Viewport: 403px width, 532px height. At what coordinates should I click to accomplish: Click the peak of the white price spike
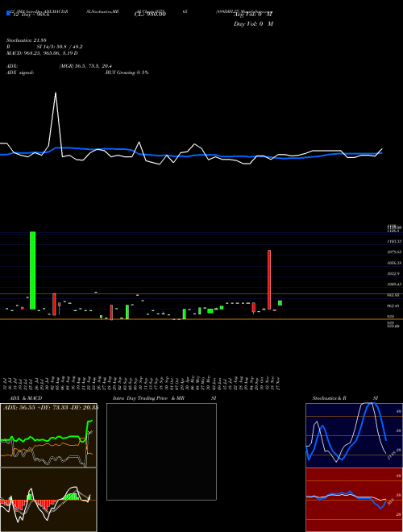click(x=56, y=93)
